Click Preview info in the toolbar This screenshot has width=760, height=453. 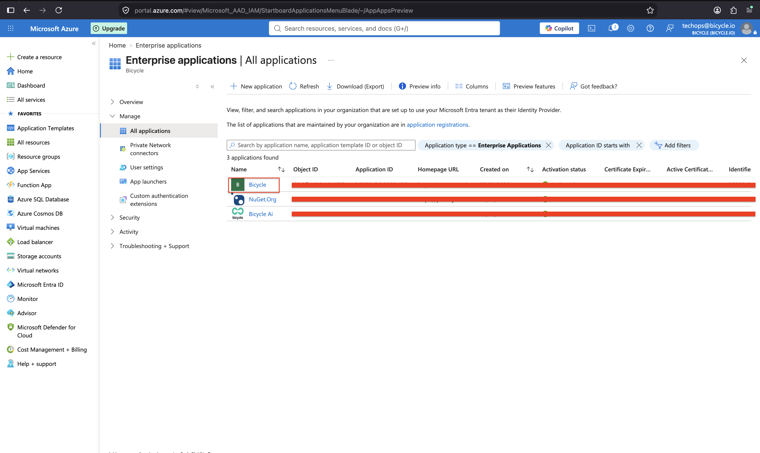[420, 86]
